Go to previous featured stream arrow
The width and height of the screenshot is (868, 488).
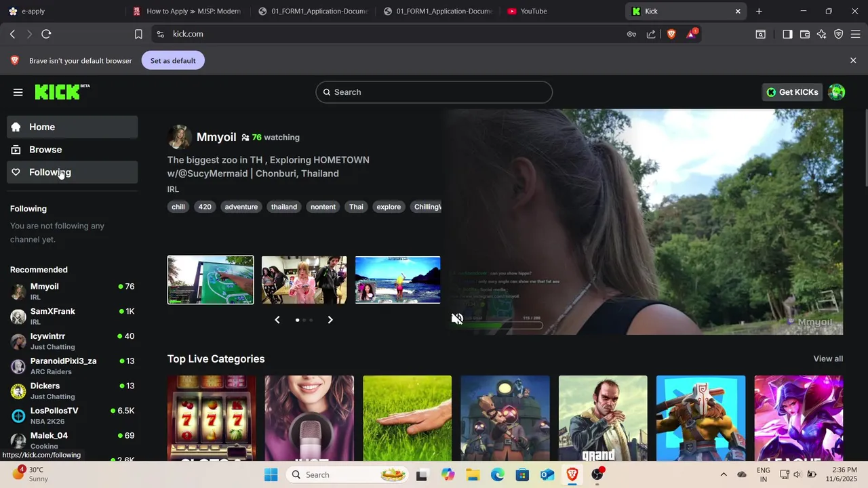[277, 320]
